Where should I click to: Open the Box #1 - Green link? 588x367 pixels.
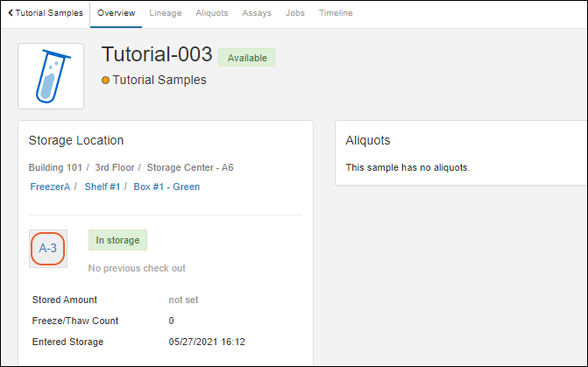(166, 187)
